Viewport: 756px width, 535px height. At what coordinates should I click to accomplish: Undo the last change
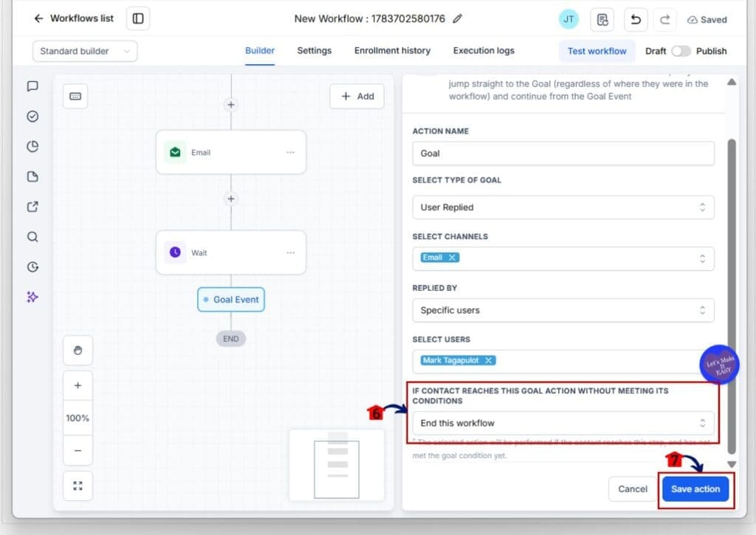[x=636, y=19]
